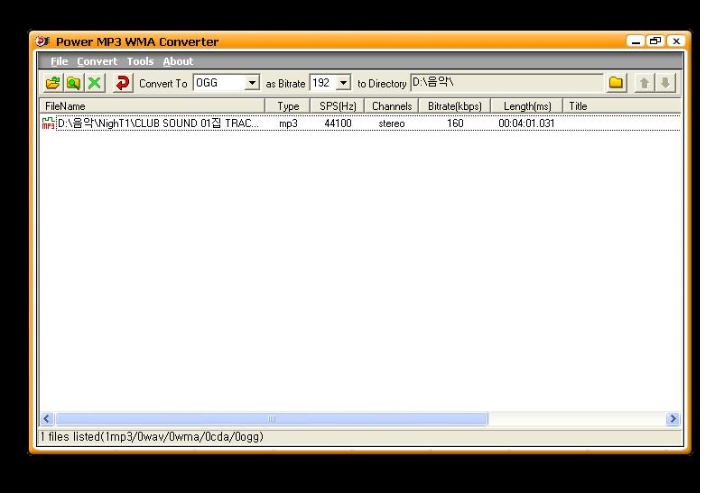The height and width of the screenshot is (493, 724).
Task: Open the Tools menu
Action: point(140,61)
